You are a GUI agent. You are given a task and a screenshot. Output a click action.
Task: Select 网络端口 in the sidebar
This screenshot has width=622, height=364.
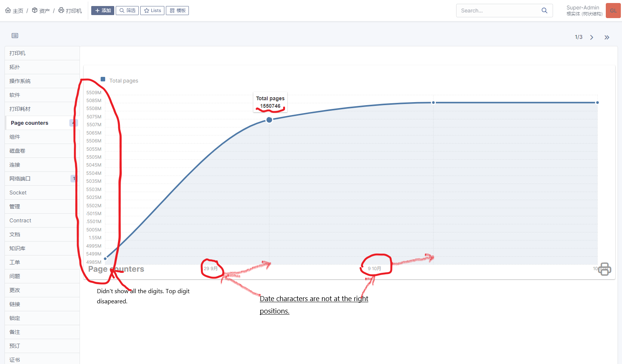(20, 178)
